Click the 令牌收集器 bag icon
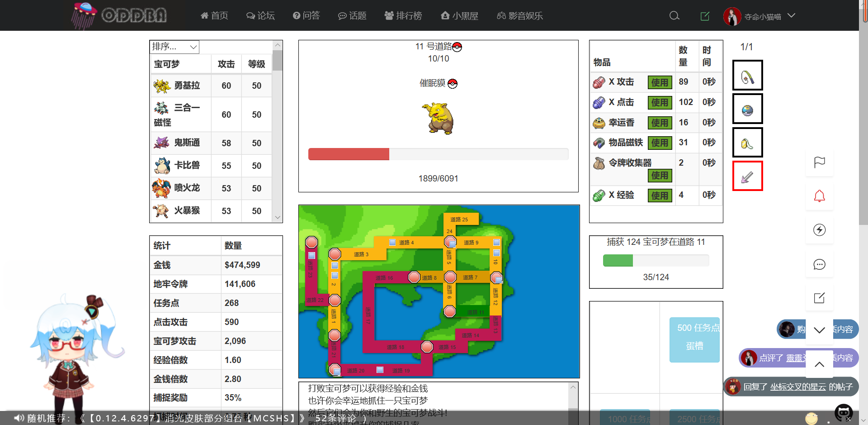The width and height of the screenshot is (868, 425). coord(599,163)
